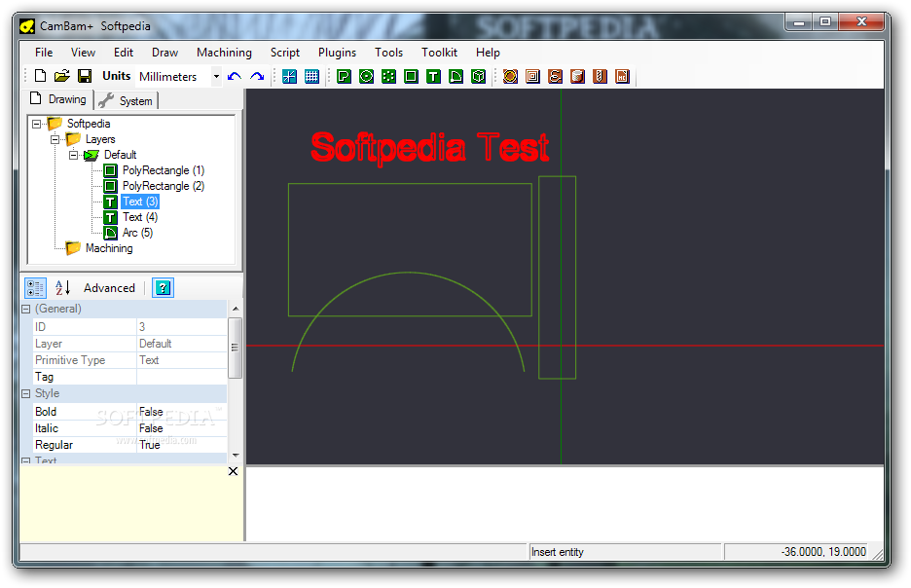The width and height of the screenshot is (911, 588).
Task: Open the Script menu
Action: [284, 53]
